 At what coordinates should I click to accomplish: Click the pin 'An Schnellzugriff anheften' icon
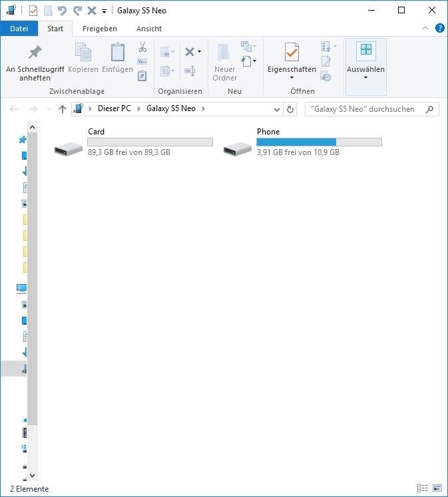coord(35,53)
